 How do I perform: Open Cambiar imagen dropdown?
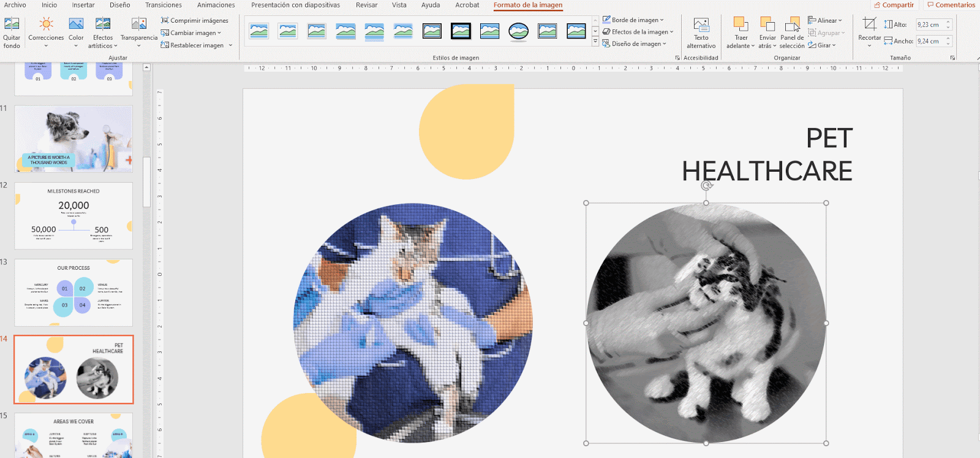[191, 32]
